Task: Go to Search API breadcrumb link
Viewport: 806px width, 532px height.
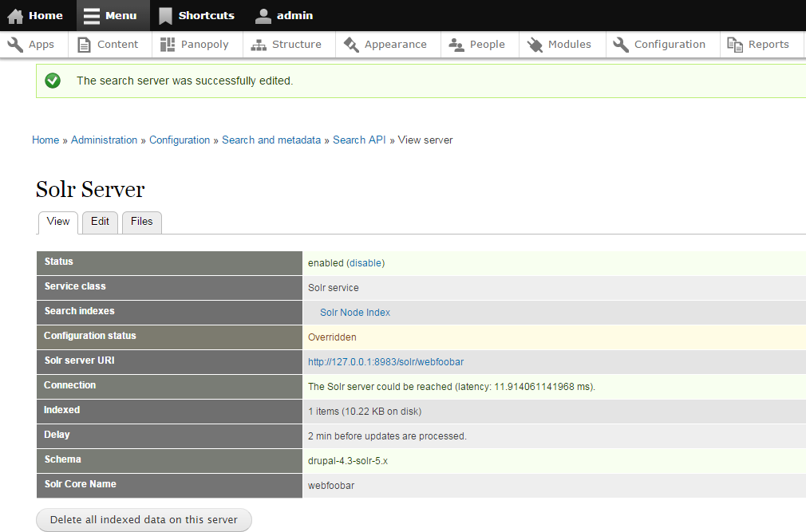Action: 359,140
